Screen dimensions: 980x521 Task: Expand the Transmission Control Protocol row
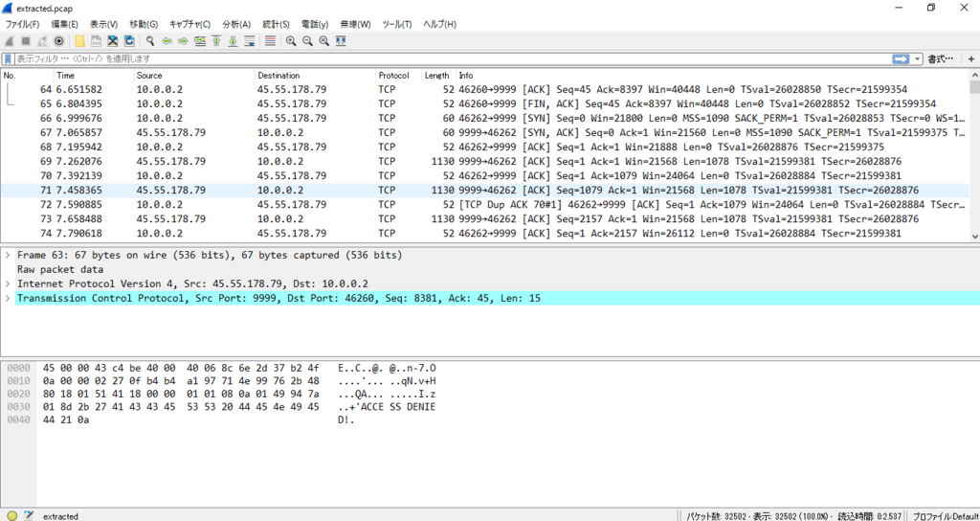[8, 299]
